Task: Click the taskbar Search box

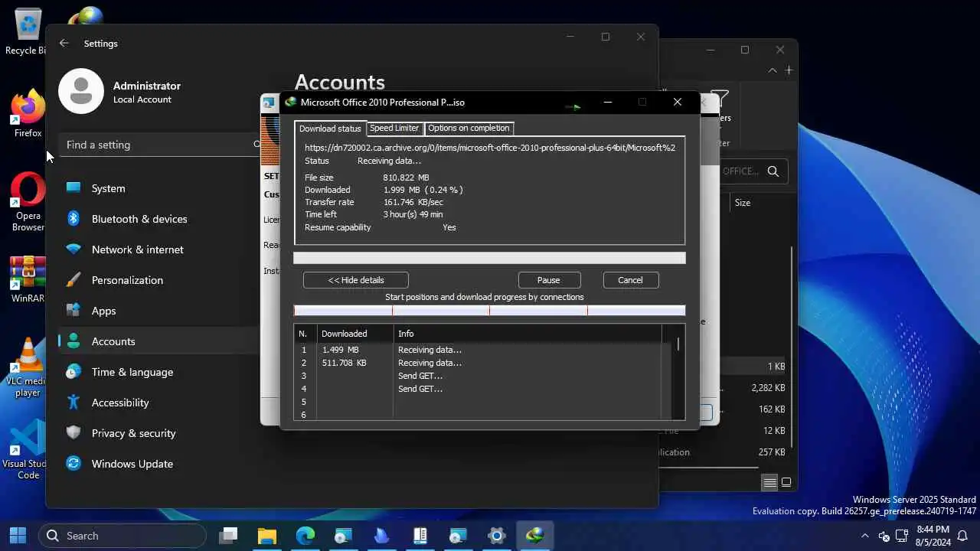Action: (122, 536)
